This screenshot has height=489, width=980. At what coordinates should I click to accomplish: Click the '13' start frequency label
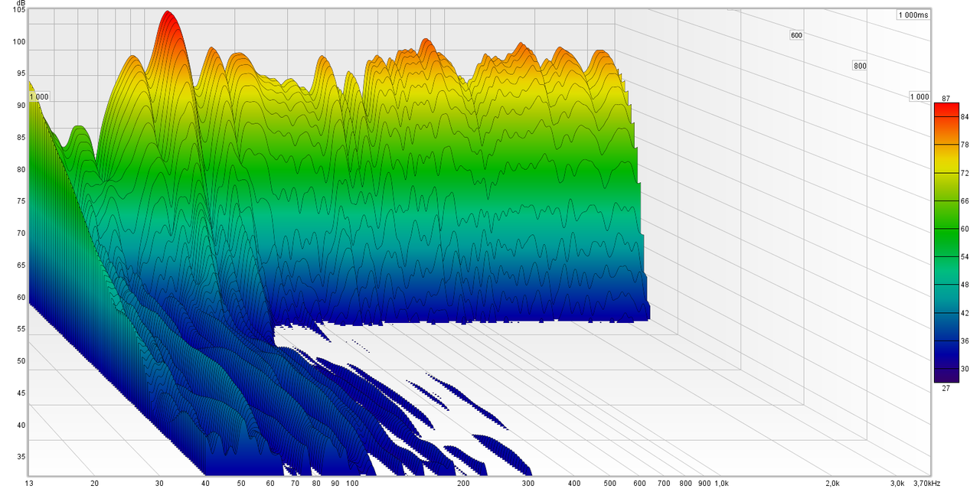(x=28, y=483)
